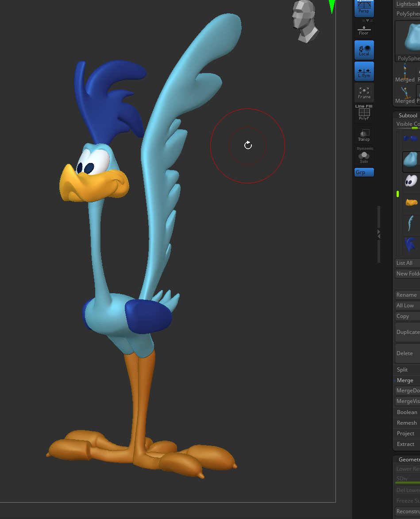Toggle Transp transparency mode
Image resolution: width=420 pixels, height=519 pixels.
click(x=364, y=135)
